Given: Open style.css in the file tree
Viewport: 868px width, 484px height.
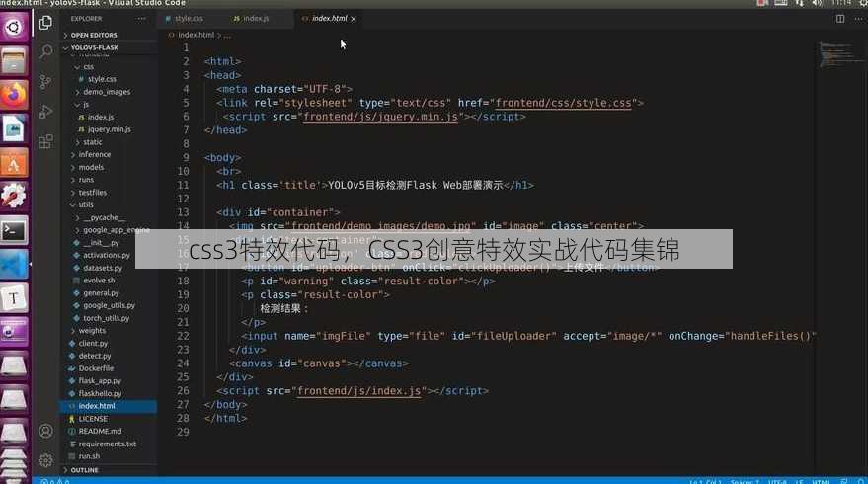Looking at the screenshot, I should (102, 79).
